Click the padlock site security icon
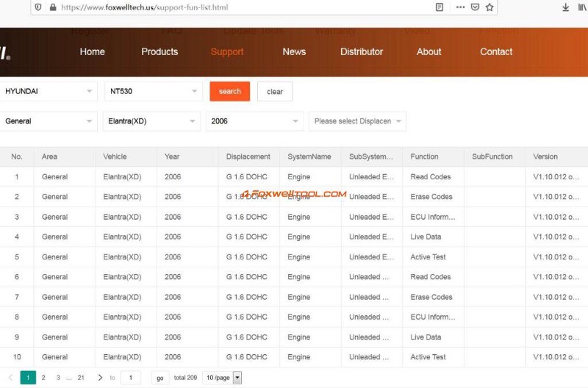 (x=53, y=7)
